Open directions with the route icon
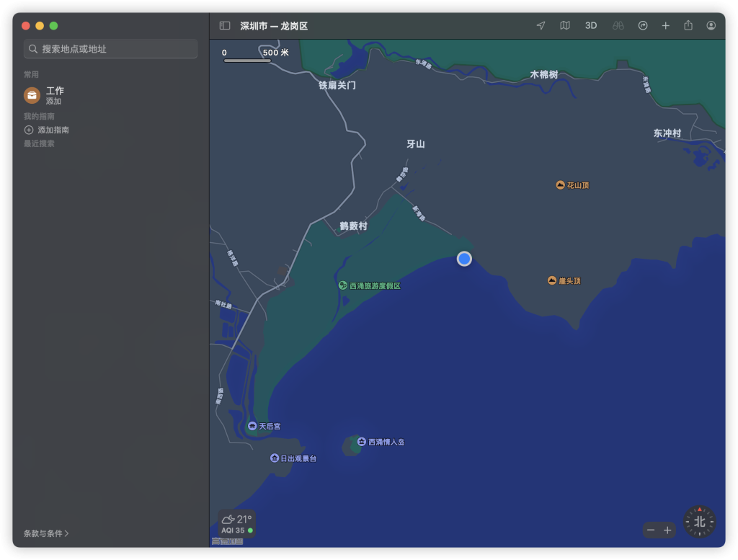 pos(643,26)
